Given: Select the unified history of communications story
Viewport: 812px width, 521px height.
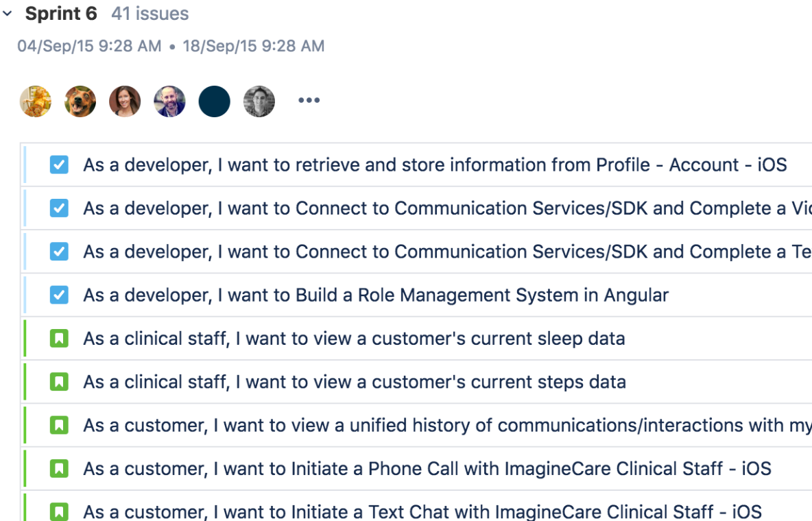Looking at the screenshot, I should click(446, 425).
